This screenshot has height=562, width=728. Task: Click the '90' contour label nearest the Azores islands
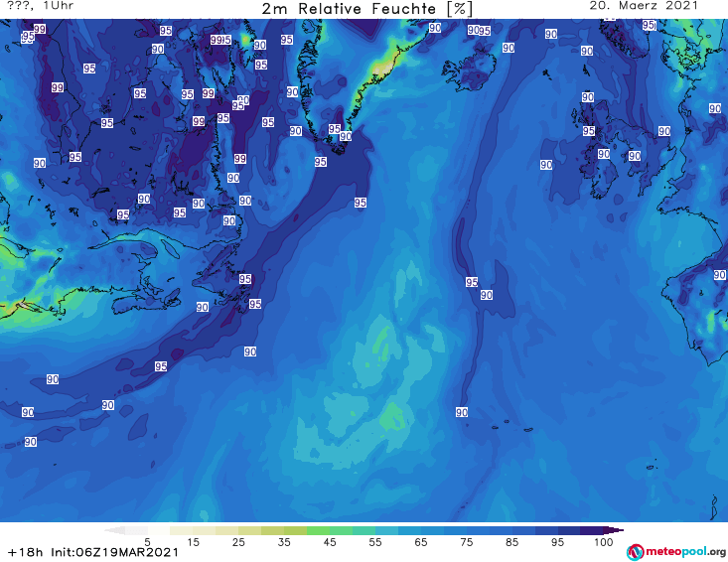point(462,412)
